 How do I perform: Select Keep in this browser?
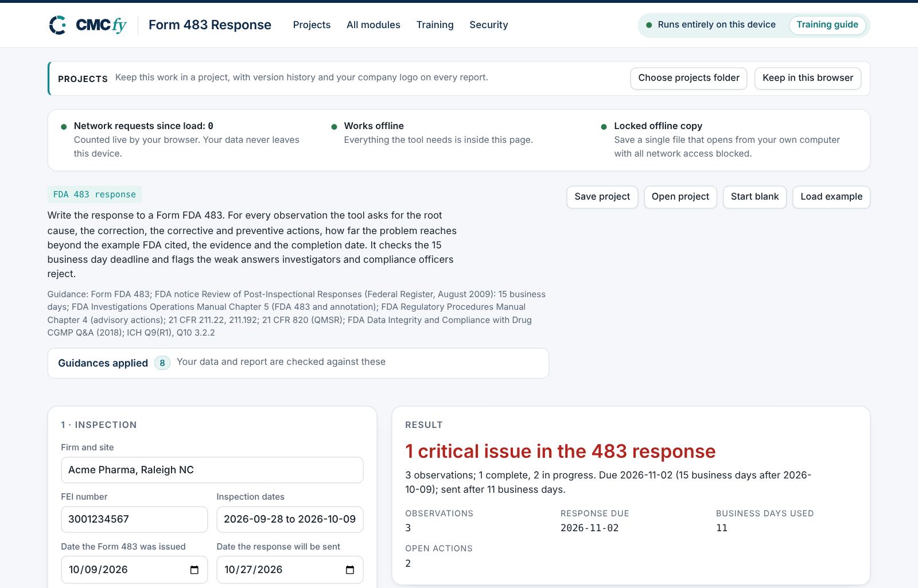[808, 78]
